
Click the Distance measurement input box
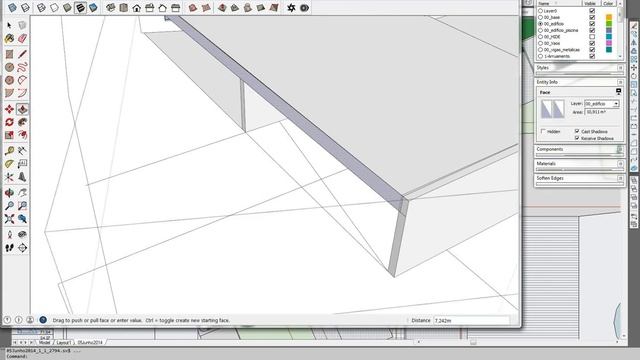[x=471, y=320]
